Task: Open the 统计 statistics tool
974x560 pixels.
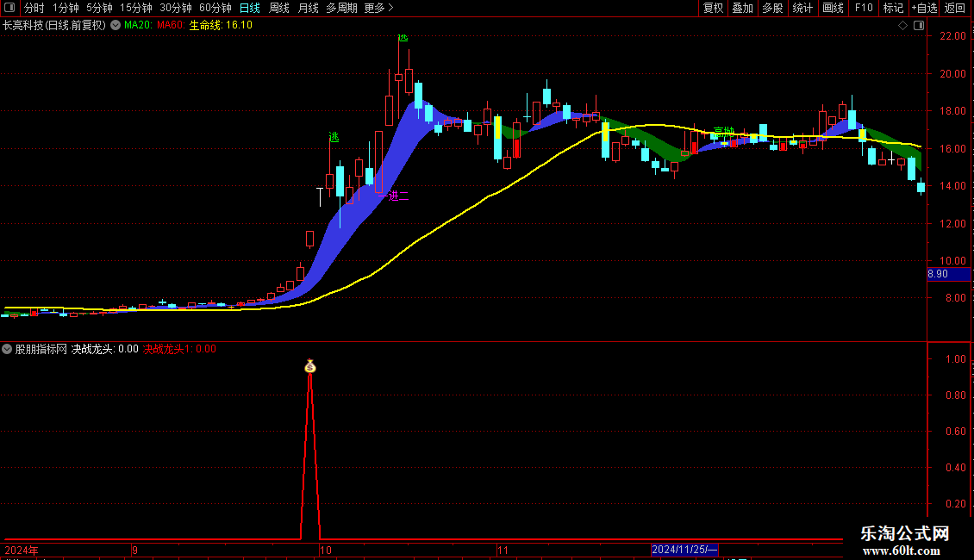Action: coord(802,8)
